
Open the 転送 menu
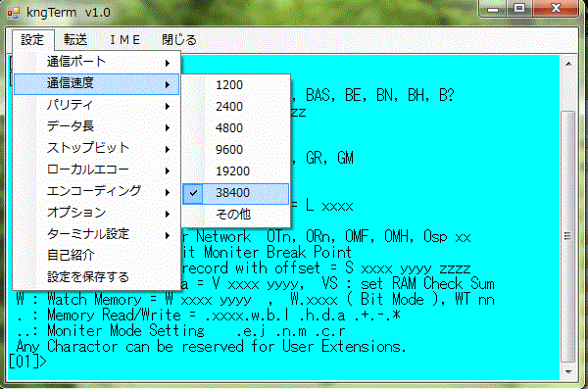pos(75,40)
